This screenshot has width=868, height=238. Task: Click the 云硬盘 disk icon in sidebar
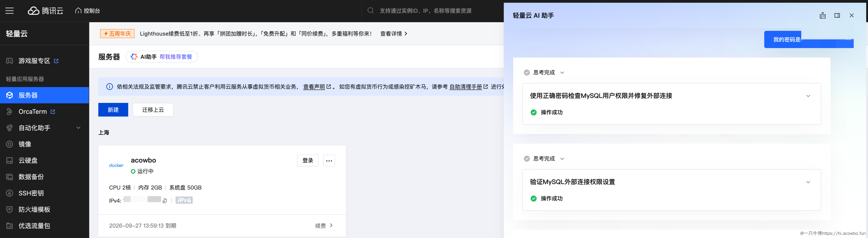10,160
